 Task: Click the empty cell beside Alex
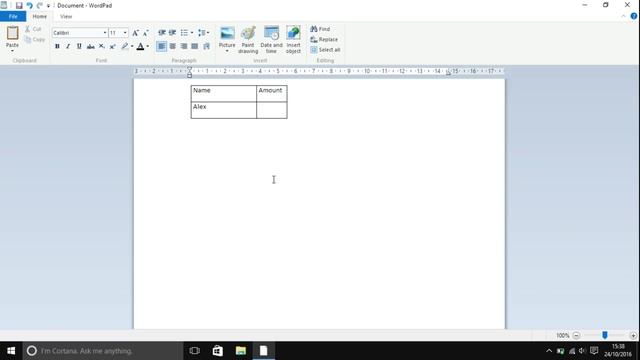272,110
